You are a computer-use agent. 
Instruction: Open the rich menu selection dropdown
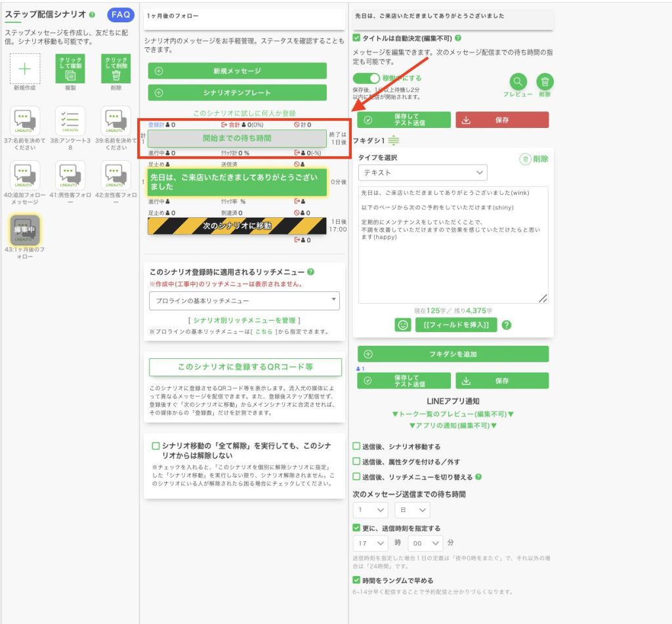tap(243, 301)
